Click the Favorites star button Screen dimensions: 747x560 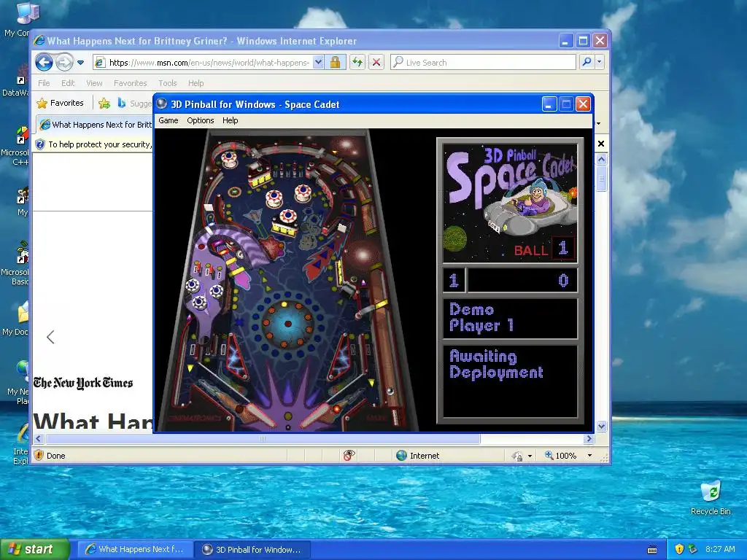(60, 103)
